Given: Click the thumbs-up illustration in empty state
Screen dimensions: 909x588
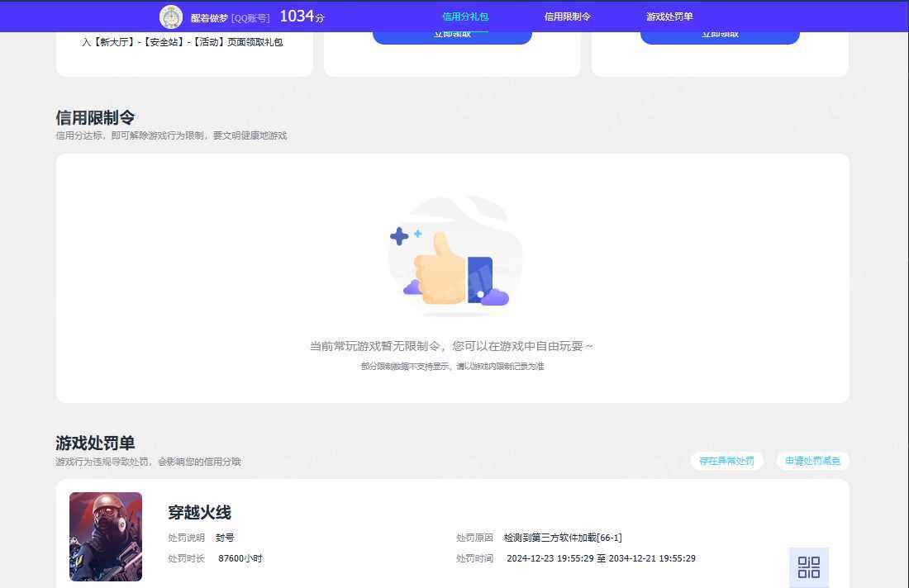Looking at the screenshot, I should point(454,255).
